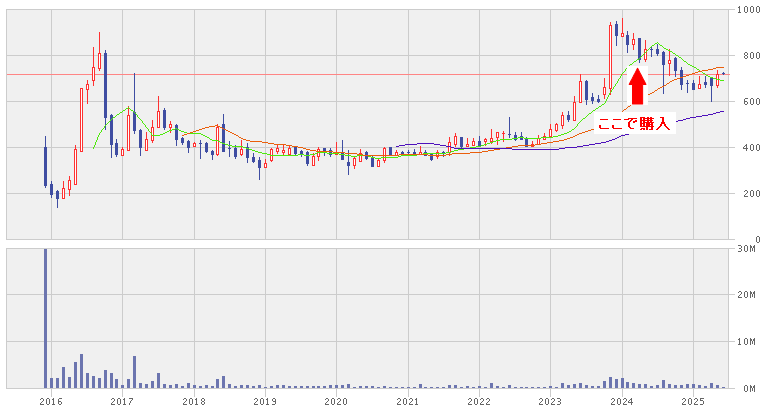The image size is (764, 413).
Task: Click the 20M volume axis label
Action: pos(747,295)
